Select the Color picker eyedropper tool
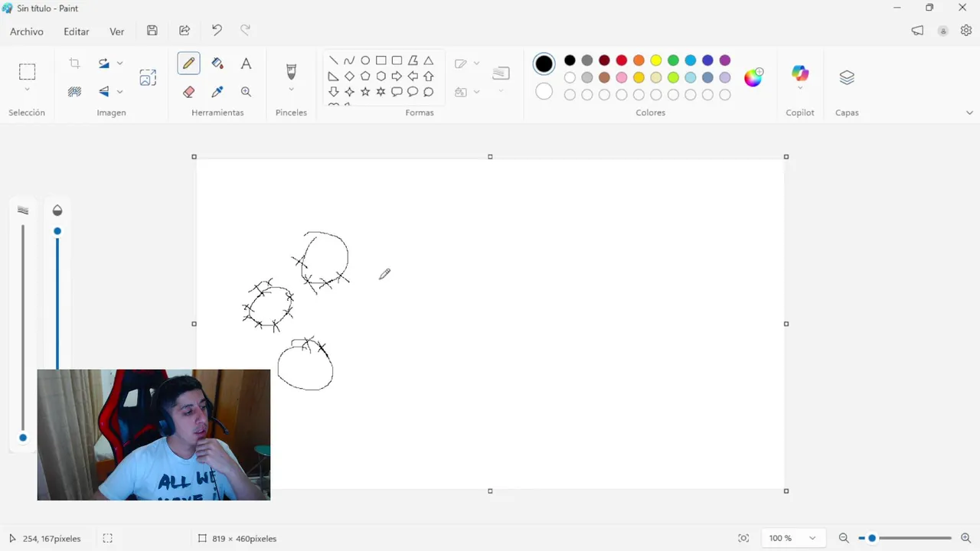Viewport: 980px width, 551px height. tap(217, 92)
